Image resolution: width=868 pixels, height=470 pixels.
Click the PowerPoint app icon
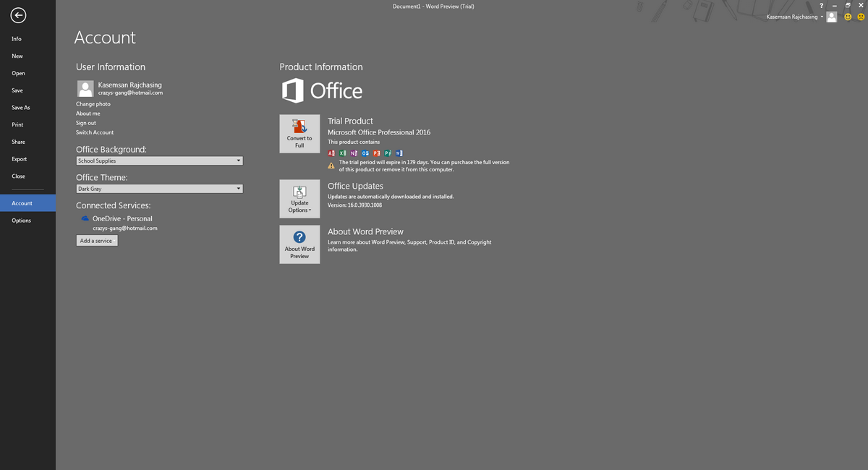(x=377, y=153)
